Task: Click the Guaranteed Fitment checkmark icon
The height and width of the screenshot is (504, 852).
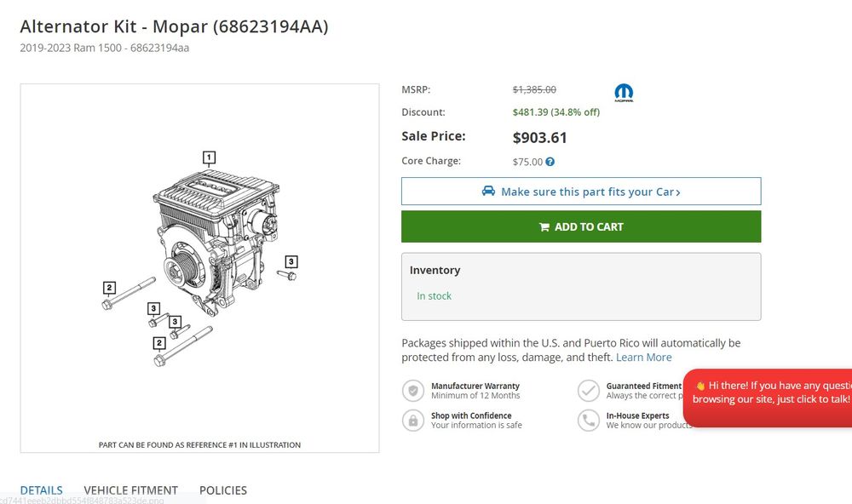Action: 589,391
